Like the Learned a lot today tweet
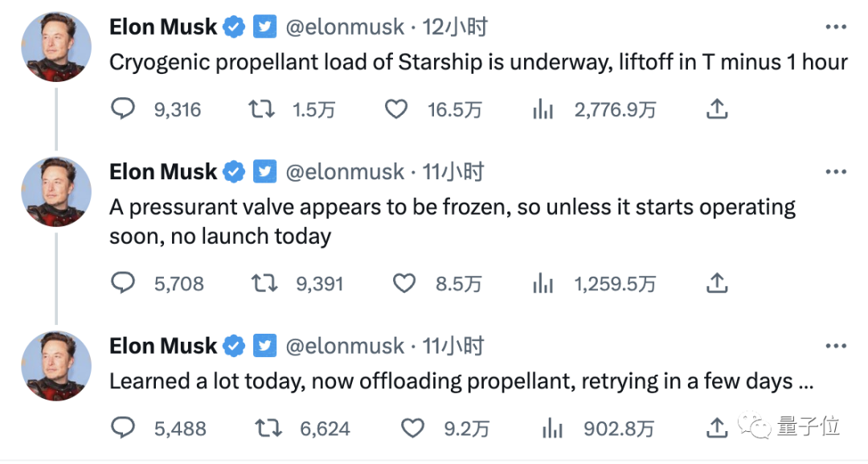This screenshot has height=464, width=868. (x=412, y=428)
